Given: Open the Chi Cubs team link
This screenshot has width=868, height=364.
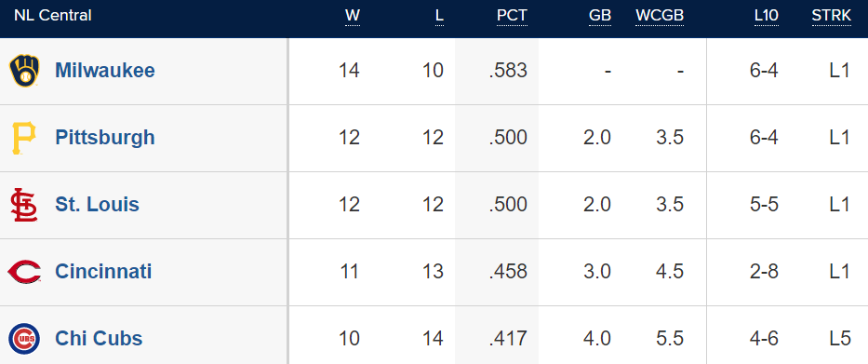Looking at the screenshot, I should [x=99, y=339].
